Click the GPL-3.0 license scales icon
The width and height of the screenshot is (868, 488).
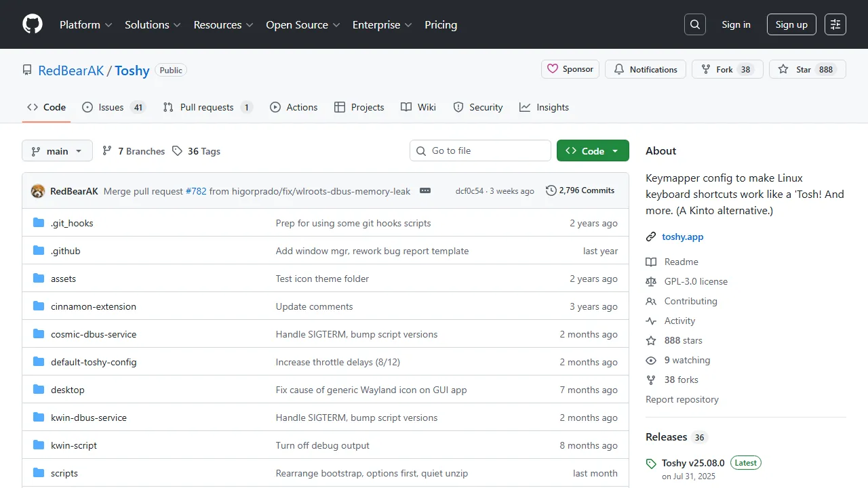pyautogui.click(x=651, y=281)
